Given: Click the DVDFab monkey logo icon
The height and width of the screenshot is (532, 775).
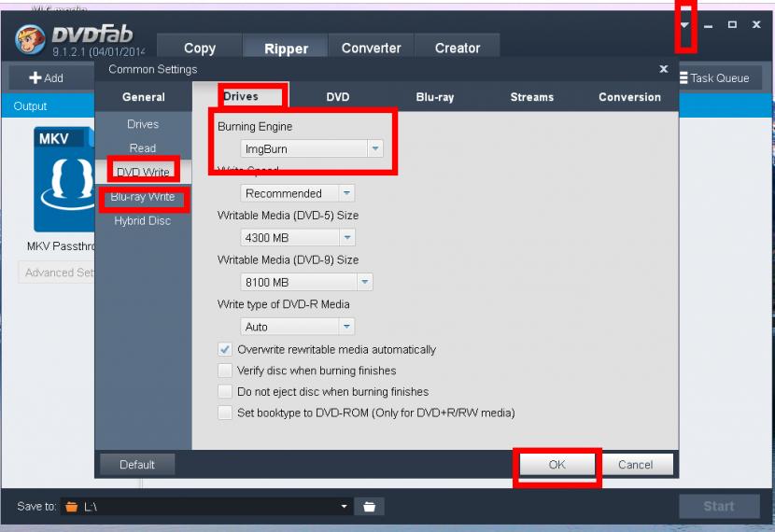Looking at the screenshot, I should tap(31, 39).
